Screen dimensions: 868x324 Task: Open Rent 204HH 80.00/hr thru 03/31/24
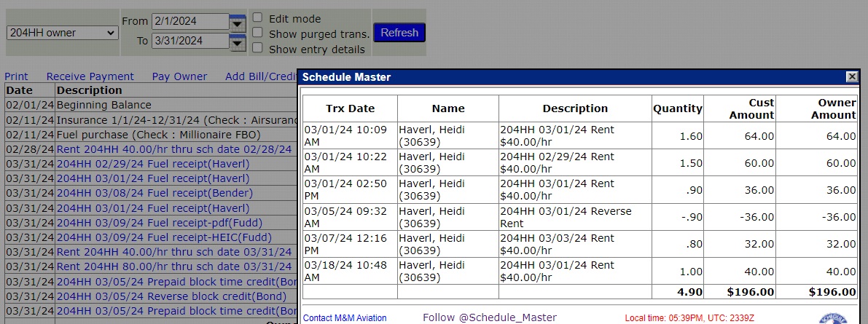(174, 267)
